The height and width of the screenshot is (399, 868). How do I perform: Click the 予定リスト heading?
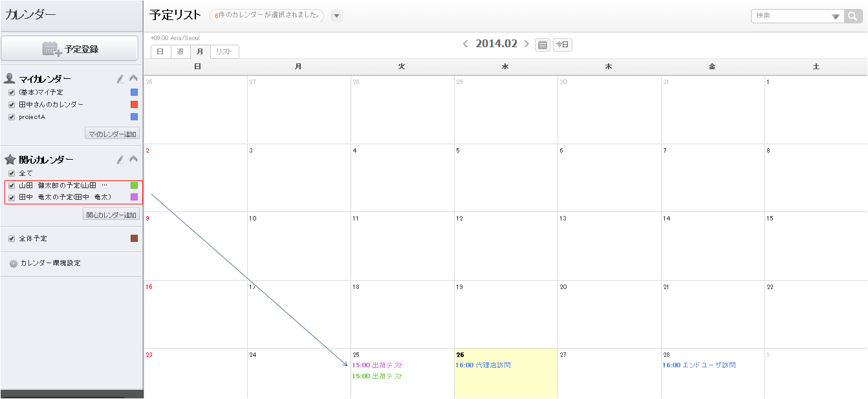click(175, 15)
